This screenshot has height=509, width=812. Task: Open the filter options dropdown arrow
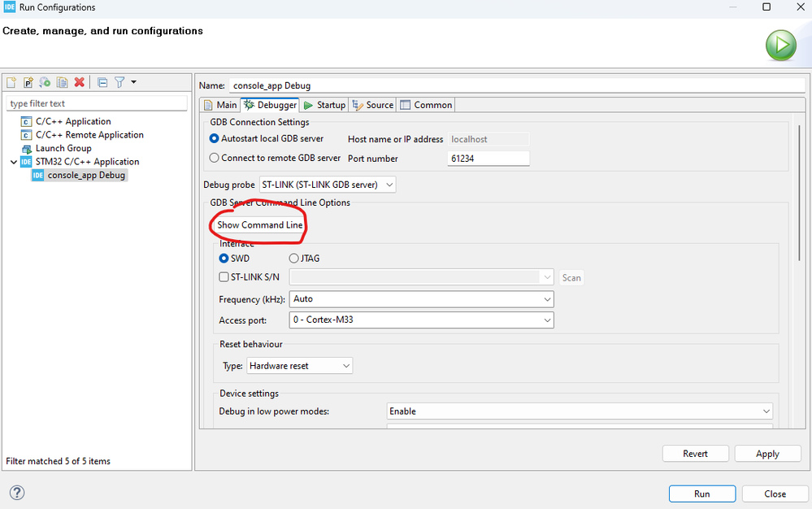(x=133, y=82)
